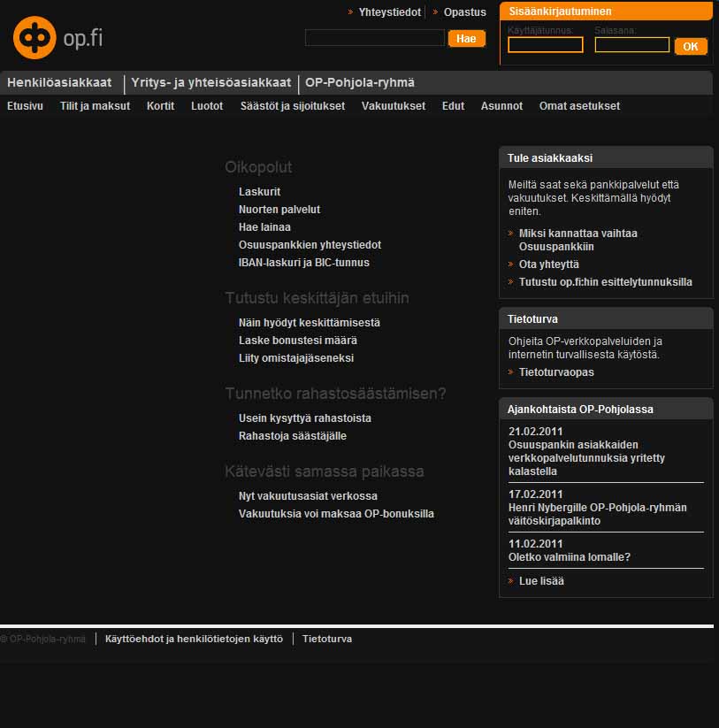The width and height of the screenshot is (719, 728).
Task: Open Laske bonustesi määrä link
Action: 298,341
